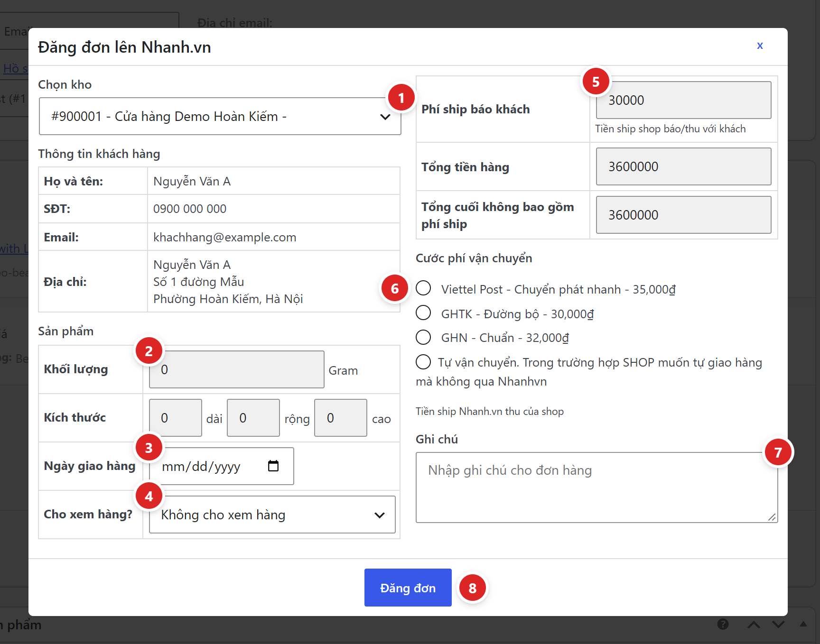The height and width of the screenshot is (644, 820).
Task: Submit order with Đăng đơn button
Action: click(408, 588)
